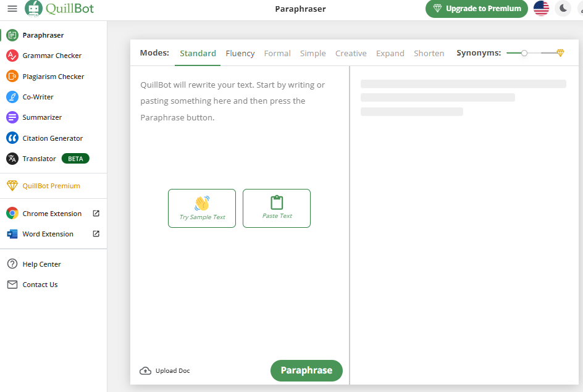Image resolution: width=583 pixels, height=392 pixels.
Task: Click Try Sample Text button
Action: [202, 209]
